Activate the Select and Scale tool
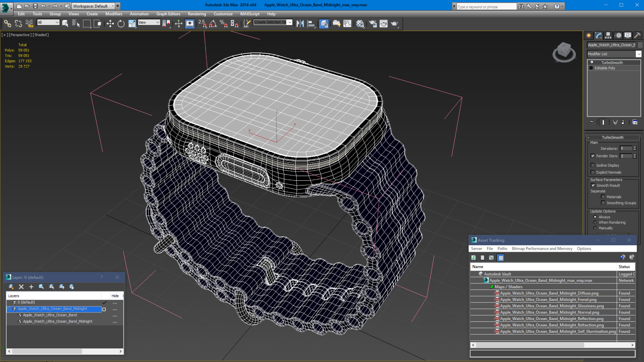This screenshot has height=362, width=644. (132, 23)
